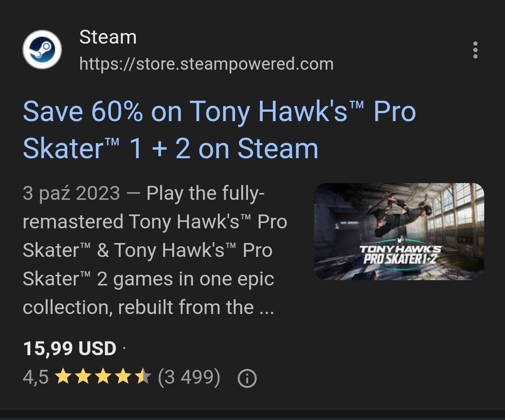The width and height of the screenshot is (505, 420).
Task: Click the (3 499) review count
Action: click(x=189, y=377)
